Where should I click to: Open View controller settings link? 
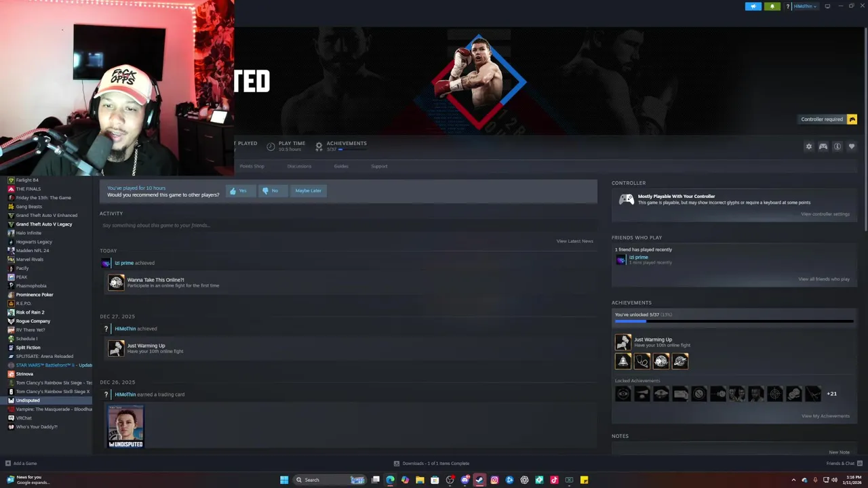coord(825,214)
